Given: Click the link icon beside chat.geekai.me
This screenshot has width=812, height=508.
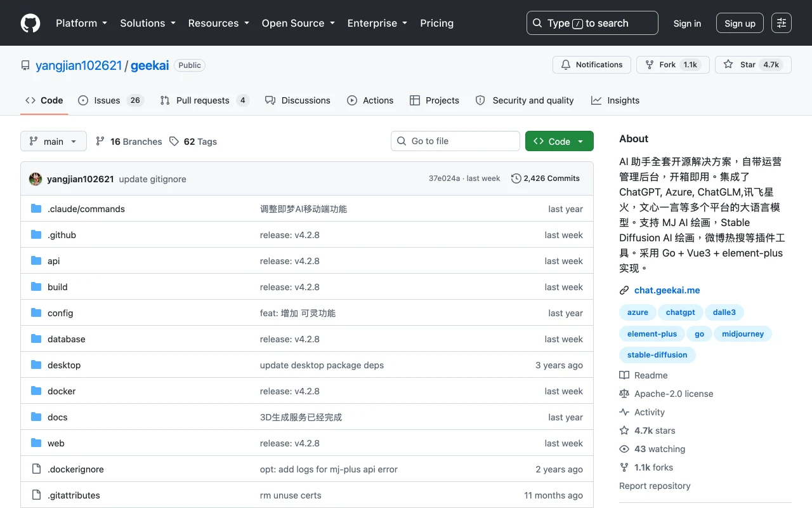Looking at the screenshot, I should point(624,290).
